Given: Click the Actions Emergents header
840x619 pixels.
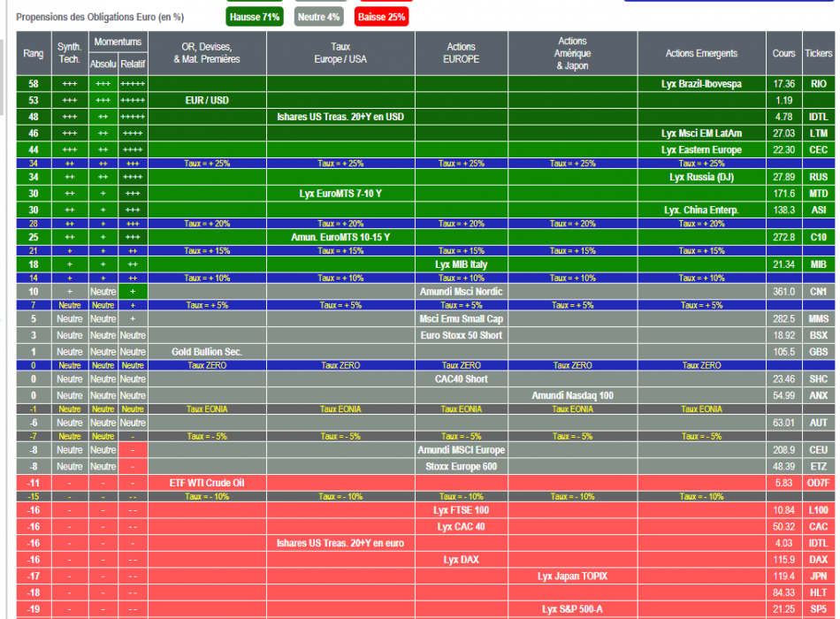Looking at the screenshot, I should [x=702, y=53].
